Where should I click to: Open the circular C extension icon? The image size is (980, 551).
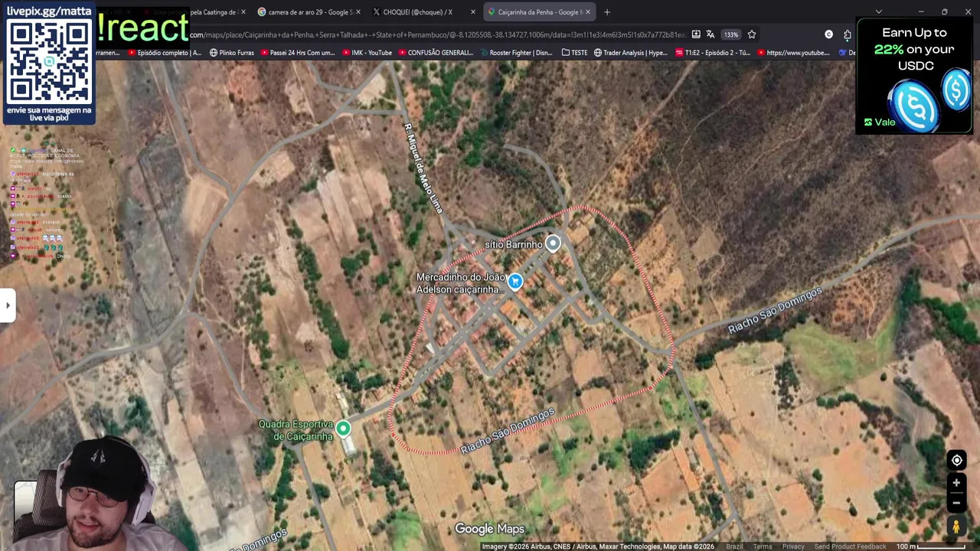click(x=828, y=34)
